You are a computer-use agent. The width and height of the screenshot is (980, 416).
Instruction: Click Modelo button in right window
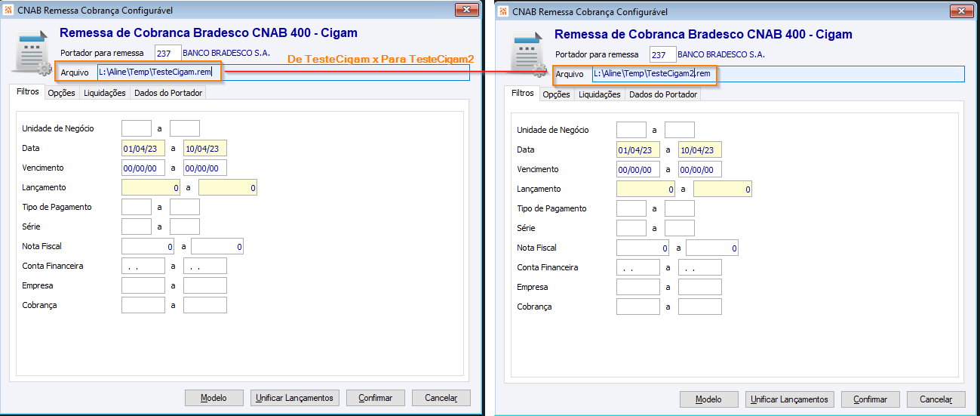[709, 399]
